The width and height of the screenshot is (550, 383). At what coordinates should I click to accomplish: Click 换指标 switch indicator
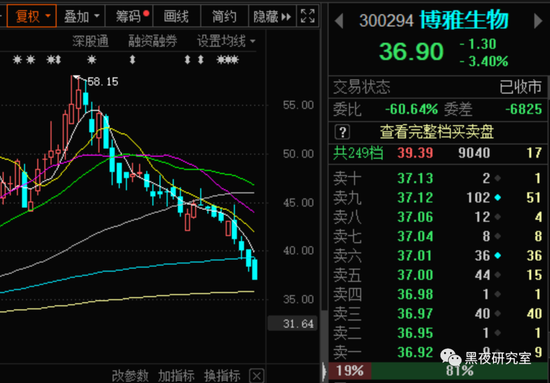tap(222, 376)
